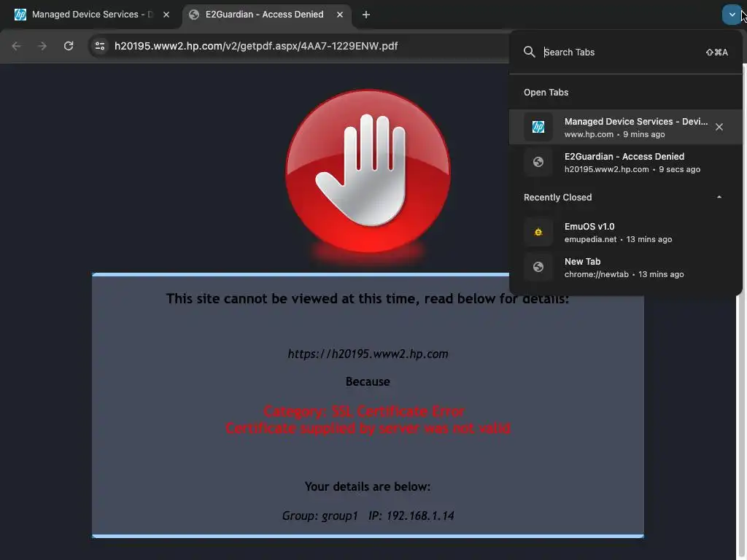Collapse the Recently Closed section
This screenshot has width=747, height=560.
tap(719, 197)
